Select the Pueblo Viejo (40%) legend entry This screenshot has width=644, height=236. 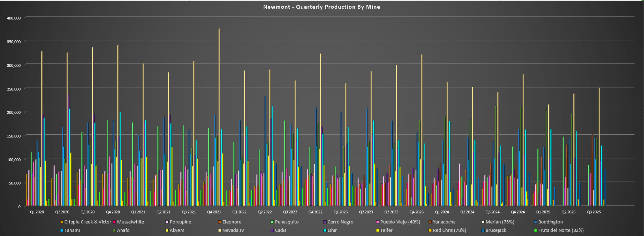[398, 222]
